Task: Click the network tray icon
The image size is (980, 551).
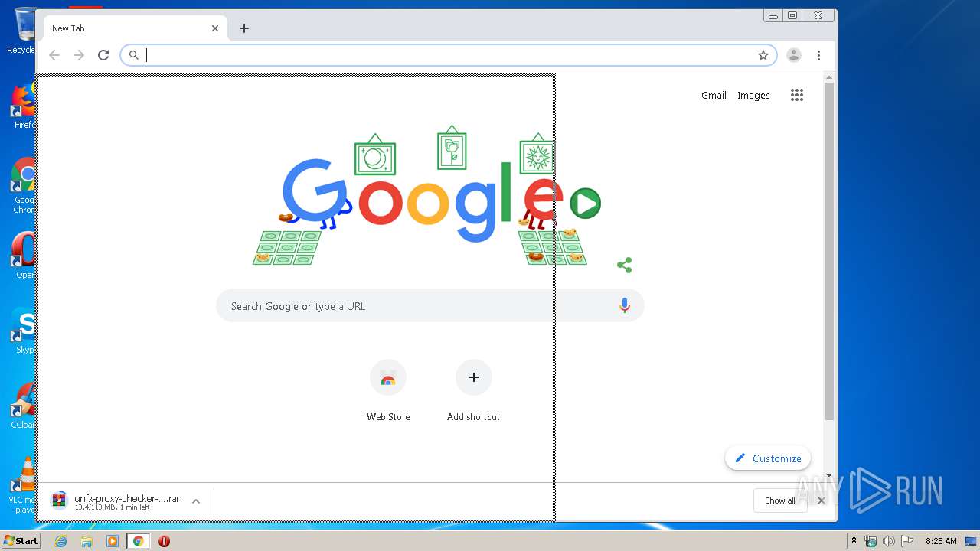Action: click(x=871, y=541)
